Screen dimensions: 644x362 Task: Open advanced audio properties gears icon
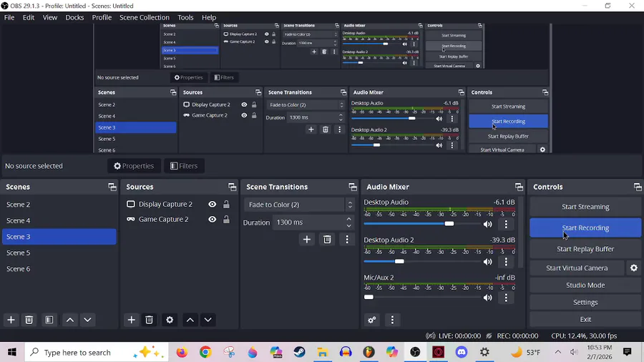(x=372, y=320)
